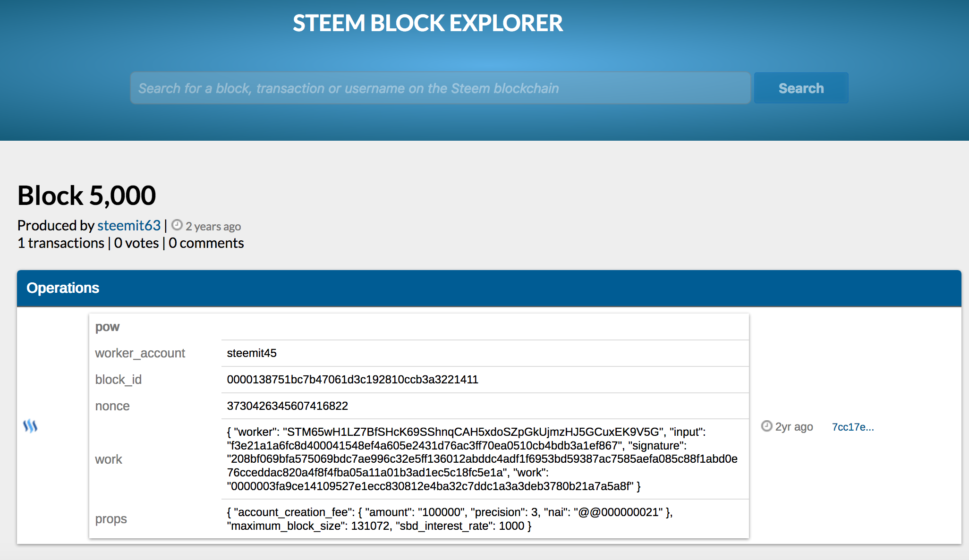This screenshot has width=969, height=560.
Task: Focus the blockchain search input field
Action: point(440,88)
